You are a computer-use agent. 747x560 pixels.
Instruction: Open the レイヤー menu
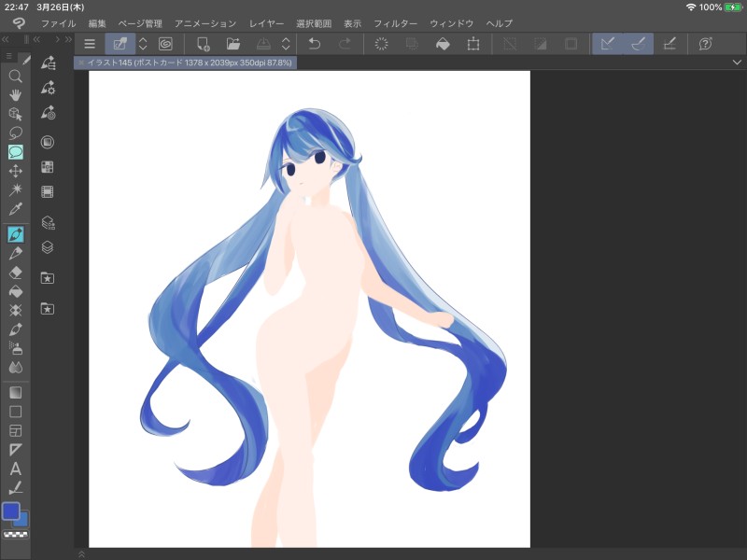(266, 23)
